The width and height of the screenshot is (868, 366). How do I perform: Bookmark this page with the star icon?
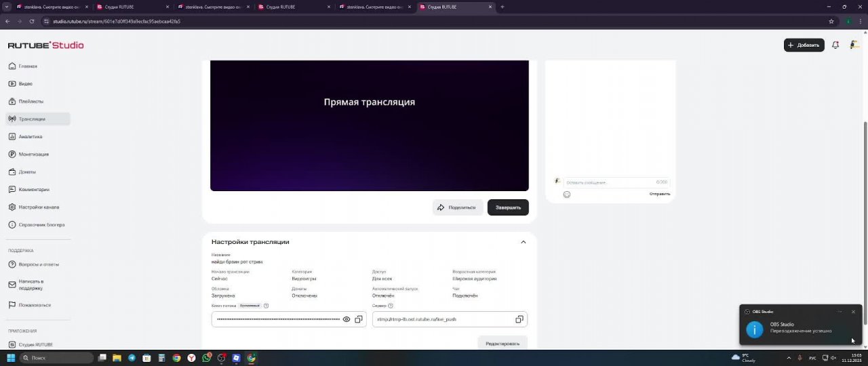point(831,21)
